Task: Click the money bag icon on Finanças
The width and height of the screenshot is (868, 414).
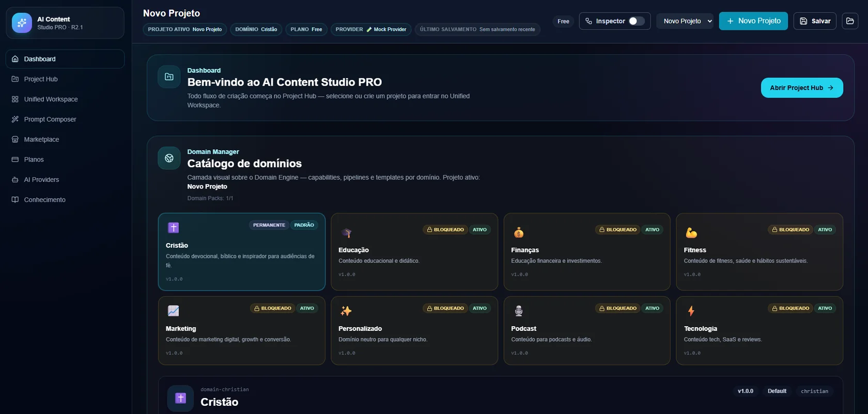Action: [x=519, y=233]
